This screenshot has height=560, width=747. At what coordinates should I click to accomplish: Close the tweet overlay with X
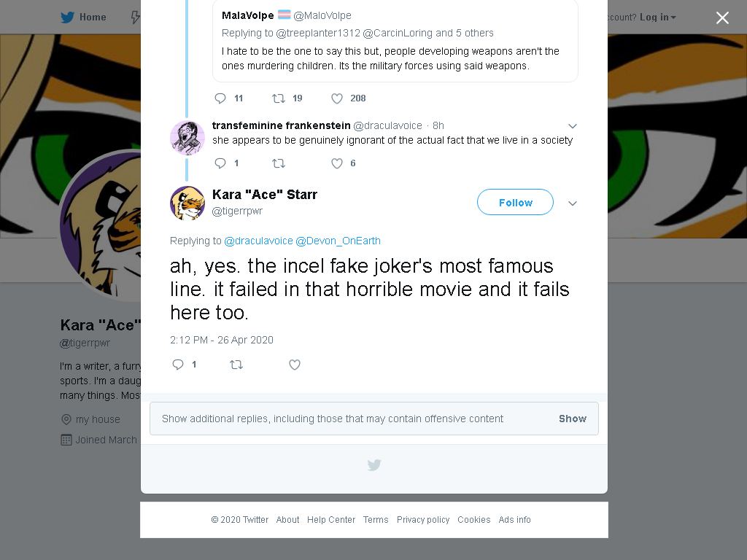coord(722,18)
